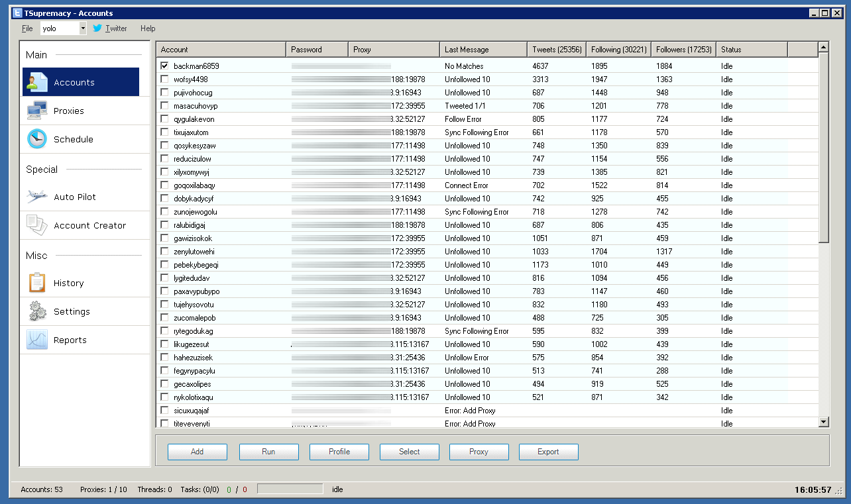Select the likugezesut account name
Viewport: 851px width, 504px height.
(192, 344)
